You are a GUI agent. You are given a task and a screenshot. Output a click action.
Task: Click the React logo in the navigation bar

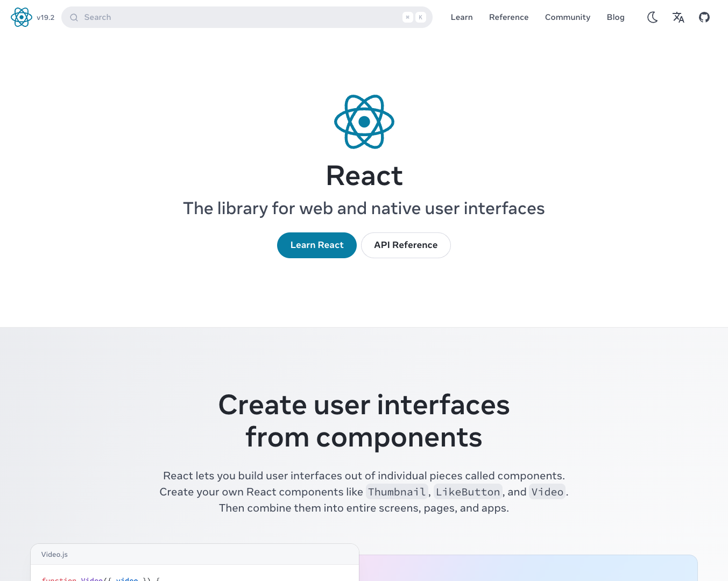(22, 17)
